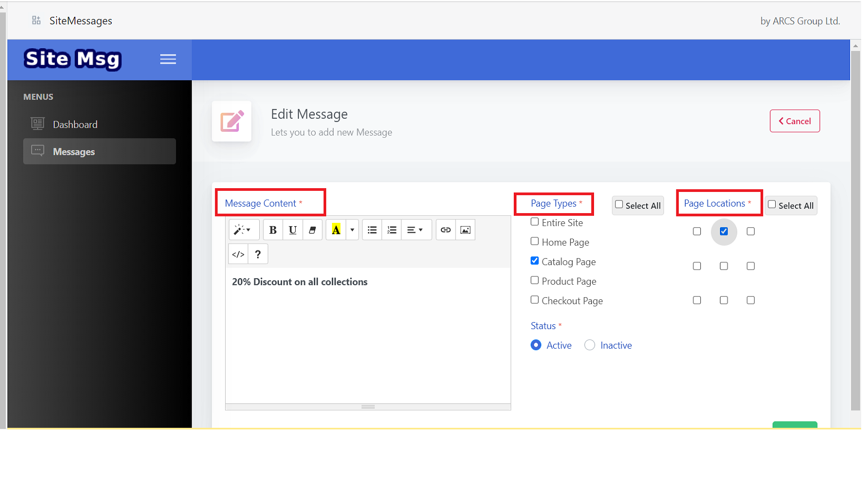
Task: Check Select All under Page Types
Action: pos(618,205)
